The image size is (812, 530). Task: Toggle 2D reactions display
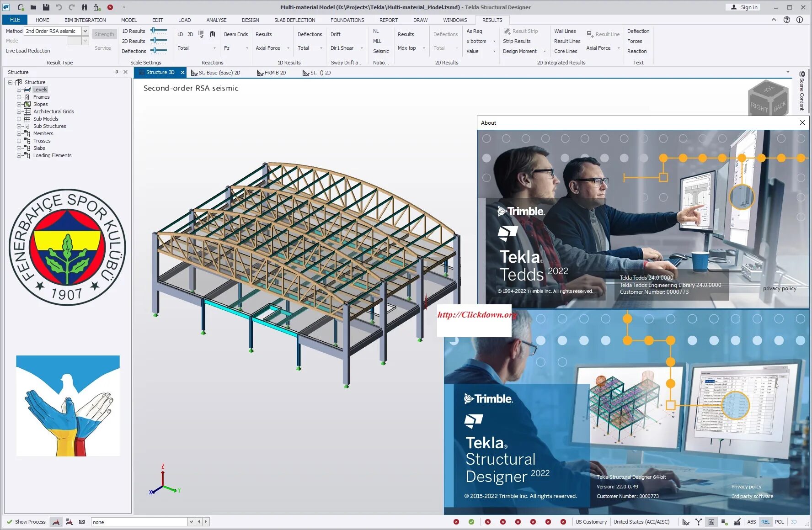tap(190, 34)
